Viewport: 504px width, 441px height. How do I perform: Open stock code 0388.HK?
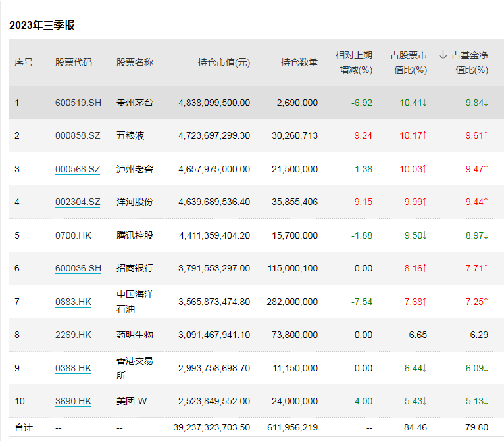73,368
